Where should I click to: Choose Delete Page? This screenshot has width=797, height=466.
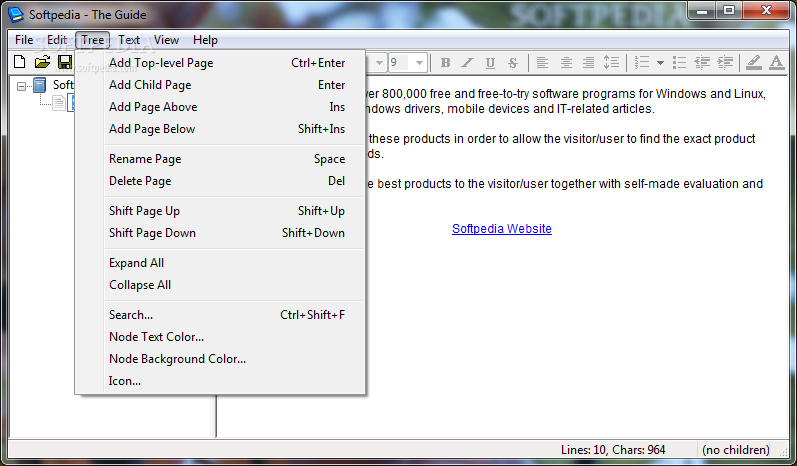[220, 181]
